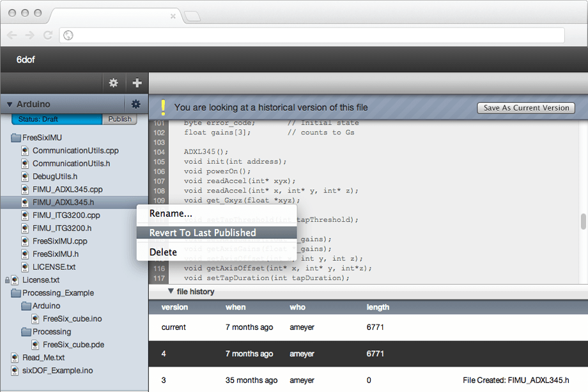Collapse the file history panel

click(171, 291)
